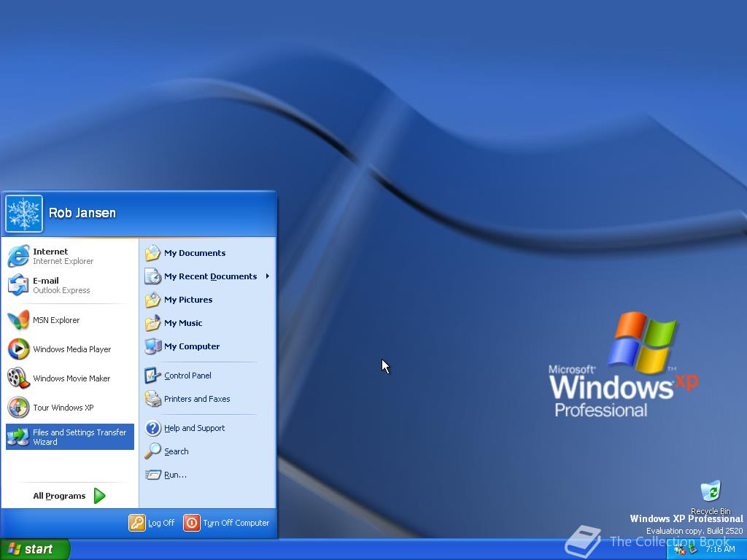The height and width of the screenshot is (560, 747).
Task: Open the My Pictures folder
Action: pyautogui.click(x=207, y=300)
